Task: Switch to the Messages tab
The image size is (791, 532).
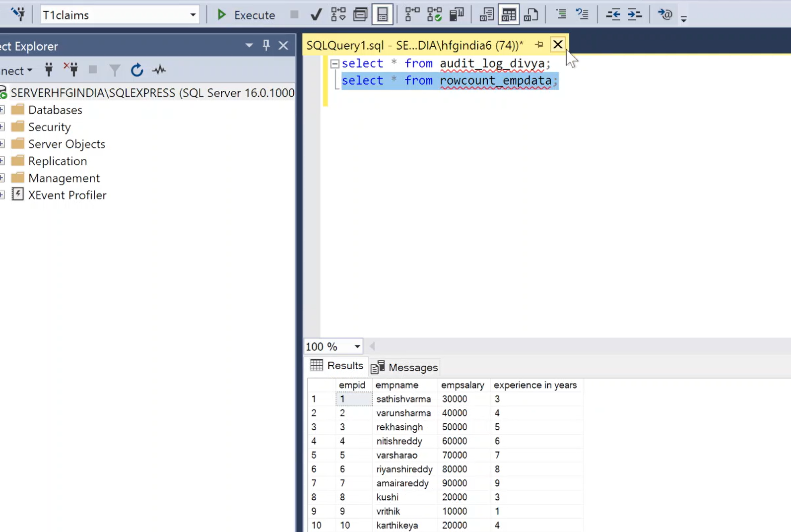Action: coord(405,367)
